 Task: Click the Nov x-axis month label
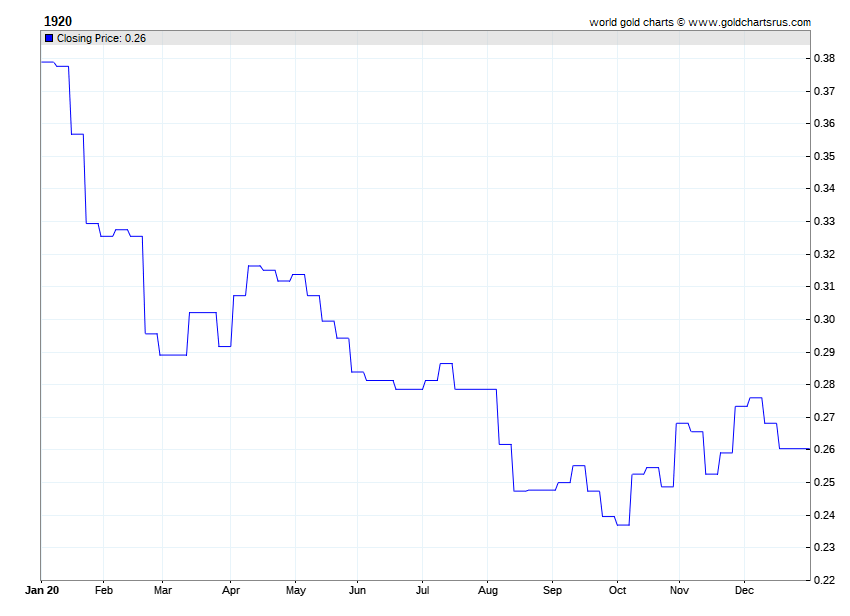coord(680,590)
